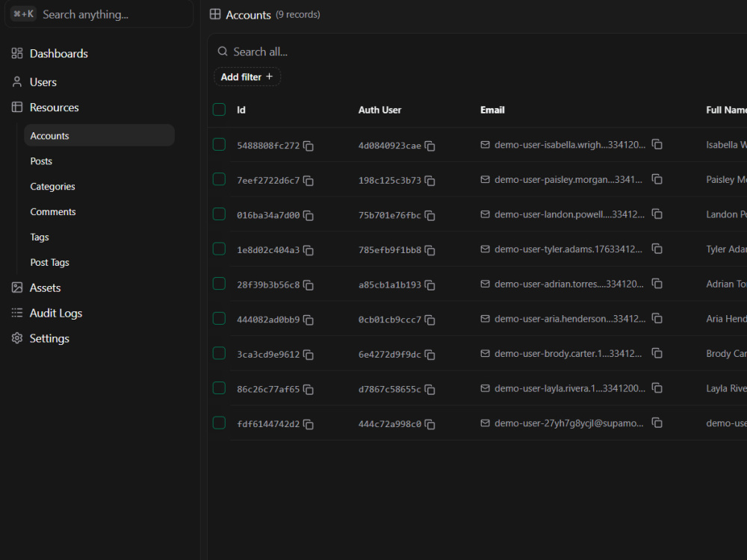The image size is (747, 560).
Task: Click the name cell Isabella
Action: 726,145
